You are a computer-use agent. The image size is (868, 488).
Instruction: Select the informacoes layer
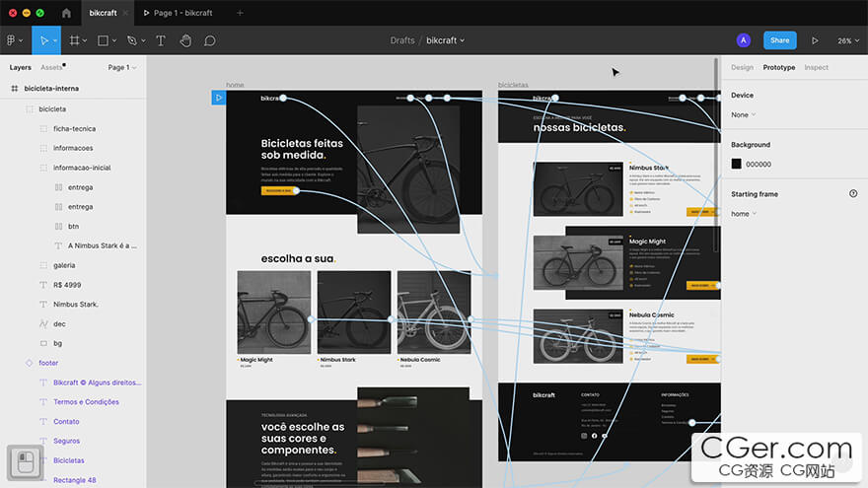click(x=73, y=148)
